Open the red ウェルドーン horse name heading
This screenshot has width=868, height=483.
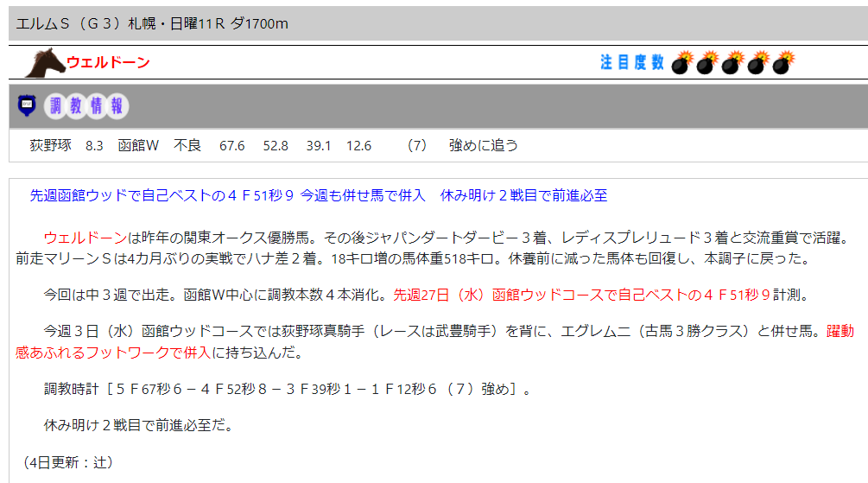click(x=108, y=62)
